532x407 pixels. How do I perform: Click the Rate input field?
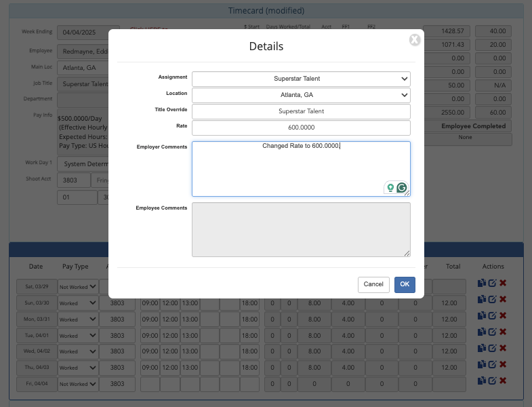point(301,128)
